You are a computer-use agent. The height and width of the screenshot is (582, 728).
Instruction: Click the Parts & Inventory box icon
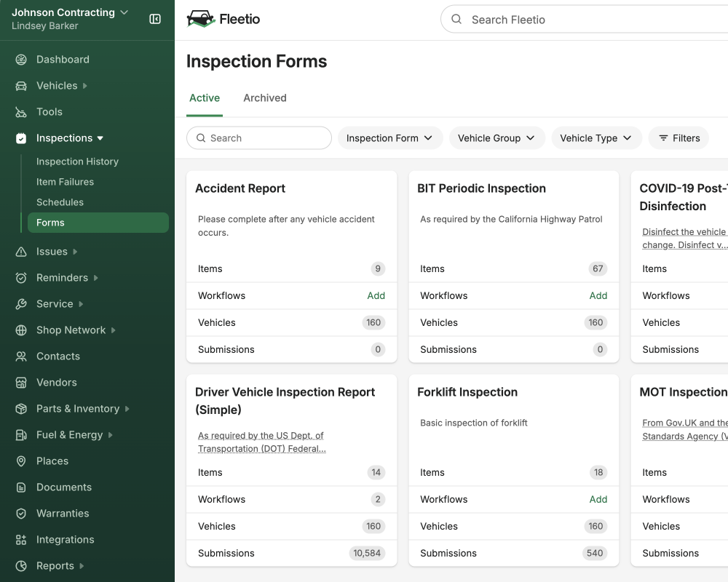coord(21,409)
